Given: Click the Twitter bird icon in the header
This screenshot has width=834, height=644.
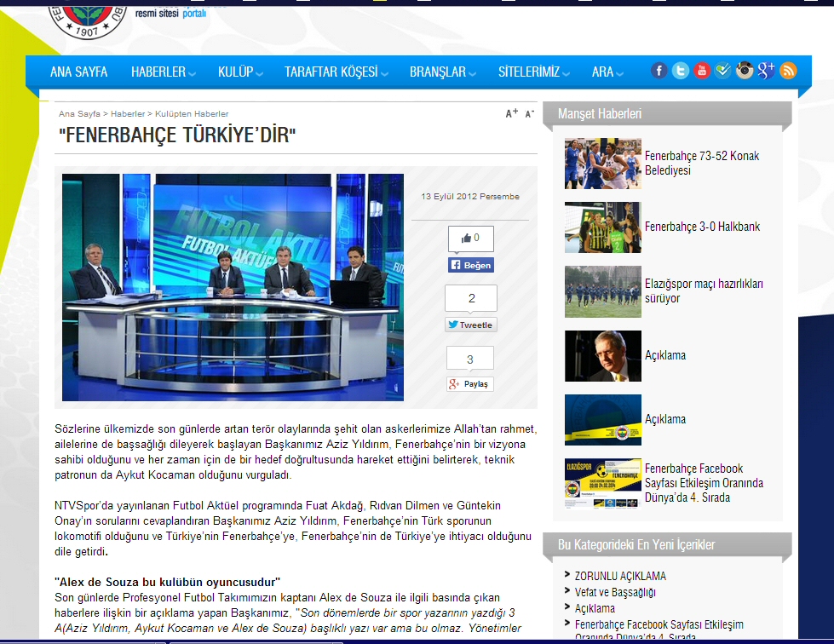Looking at the screenshot, I should (680, 72).
